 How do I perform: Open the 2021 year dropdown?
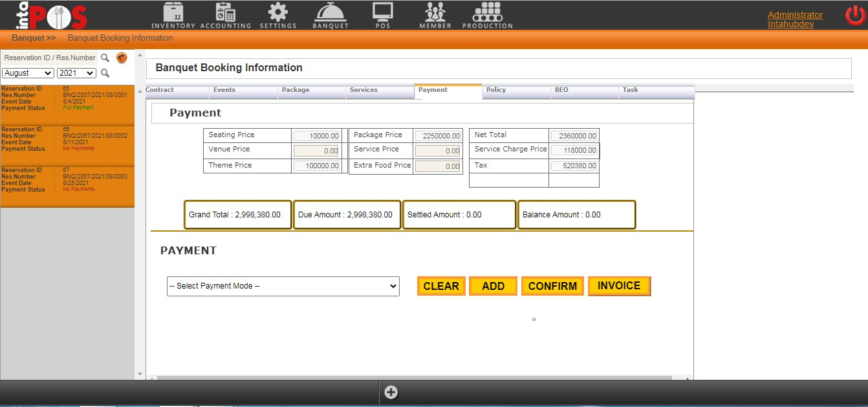[76, 73]
